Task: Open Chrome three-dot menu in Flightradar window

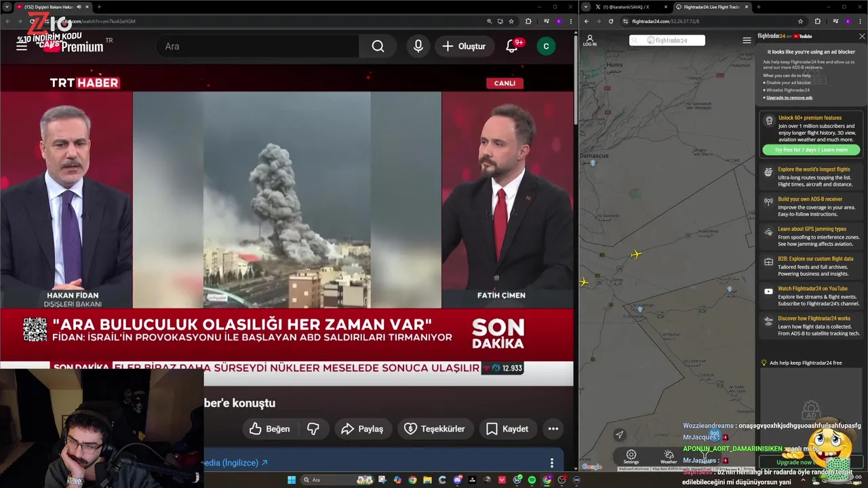Action: click(860, 21)
